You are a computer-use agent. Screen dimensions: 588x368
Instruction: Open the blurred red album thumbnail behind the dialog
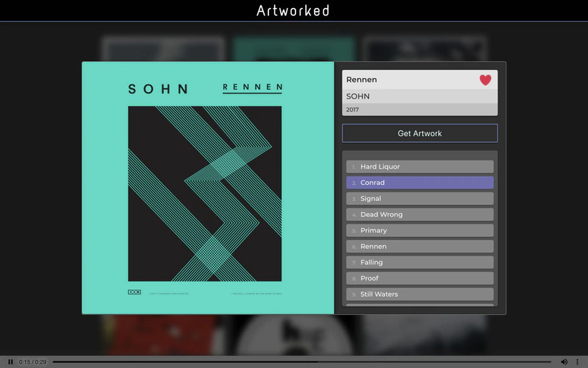(x=162, y=334)
